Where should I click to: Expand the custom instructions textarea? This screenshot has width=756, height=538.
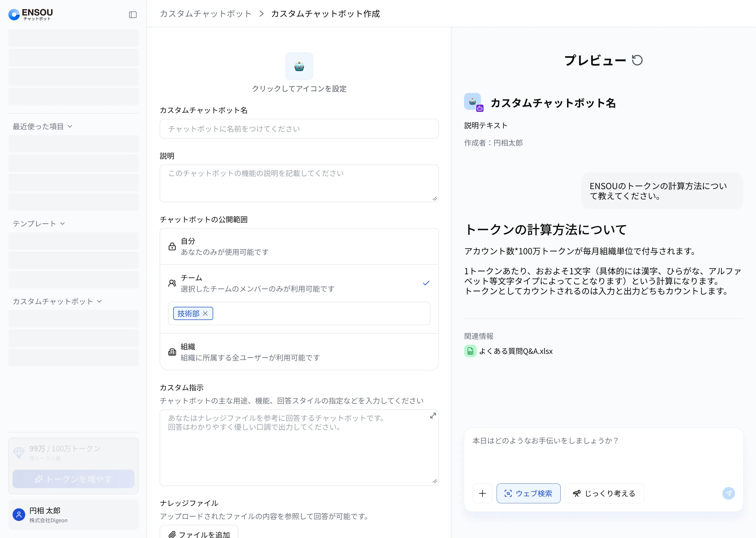click(x=433, y=416)
